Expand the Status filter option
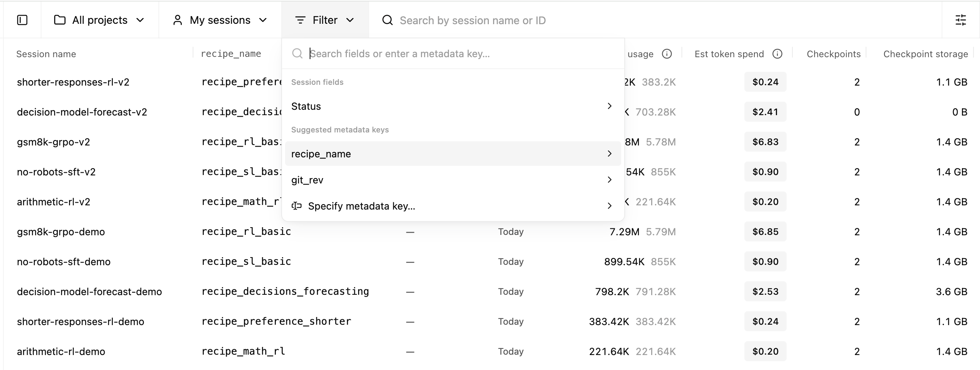The image size is (980, 370). [453, 106]
